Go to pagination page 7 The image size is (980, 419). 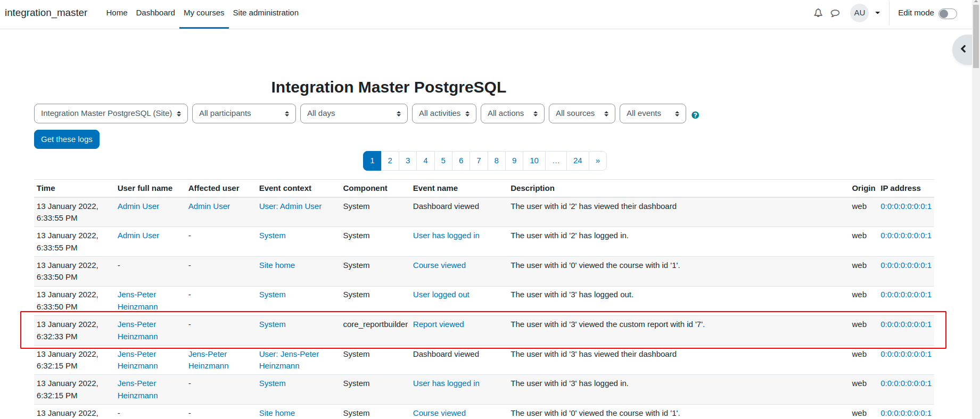[479, 161]
